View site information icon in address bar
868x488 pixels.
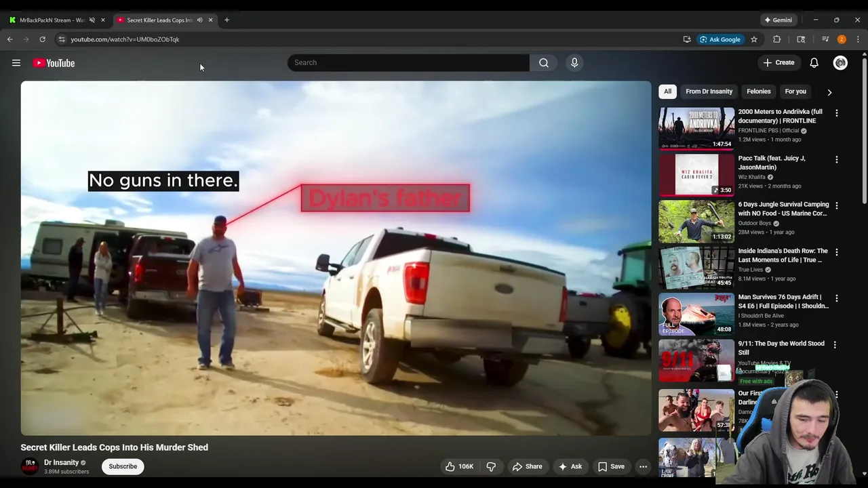62,39
